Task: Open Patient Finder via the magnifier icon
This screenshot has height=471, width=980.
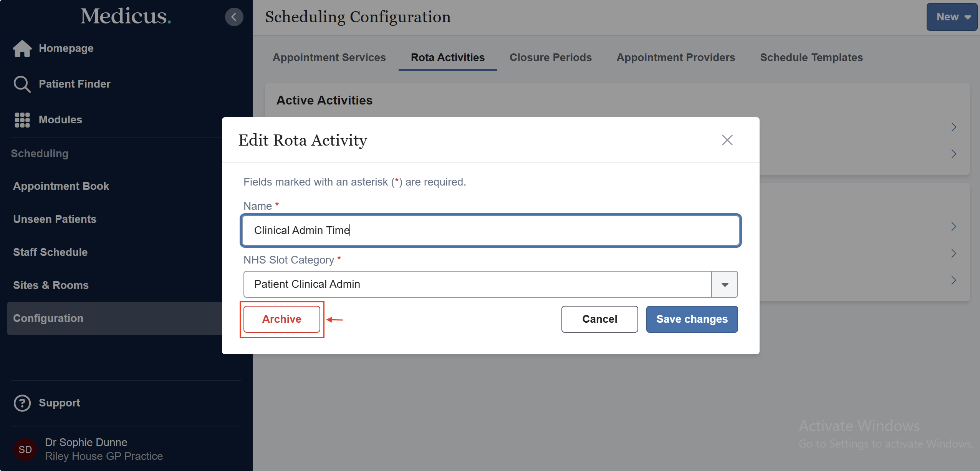Action: [22, 84]
